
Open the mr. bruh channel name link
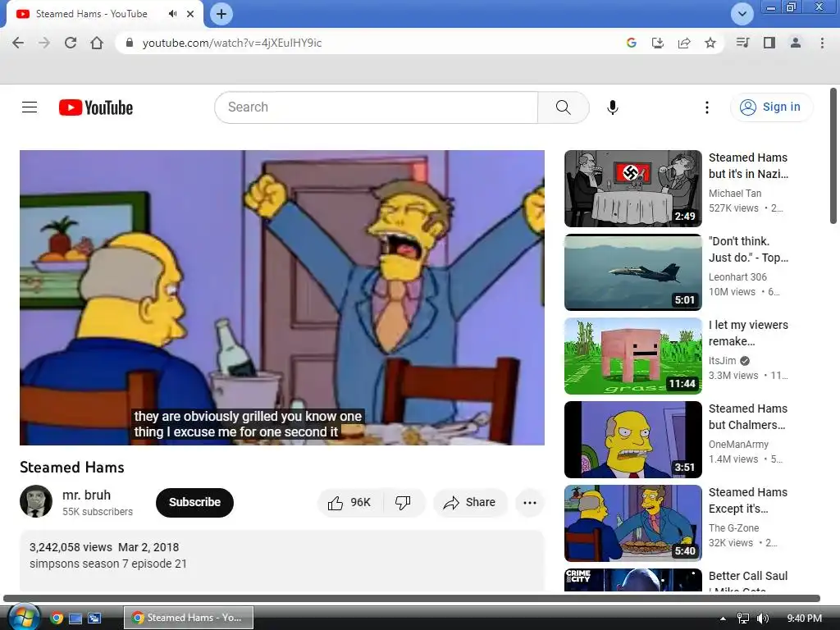86,495
